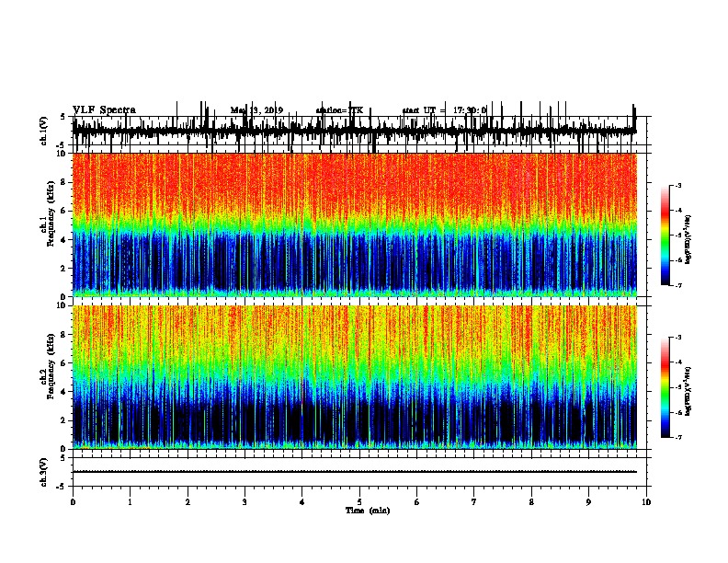Click the "4" kHz tick of ch.1
Screen dimensions: 728x563
pyautogui.click(x=63, y=240)
